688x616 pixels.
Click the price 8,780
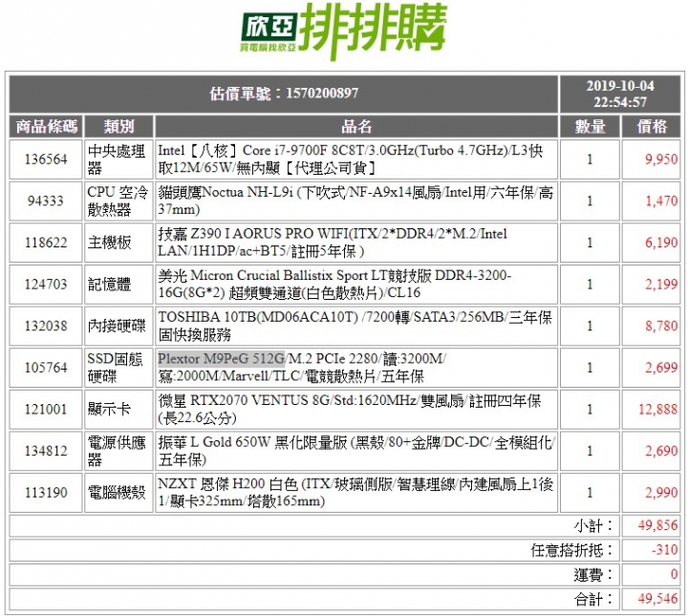coord(661,326)
